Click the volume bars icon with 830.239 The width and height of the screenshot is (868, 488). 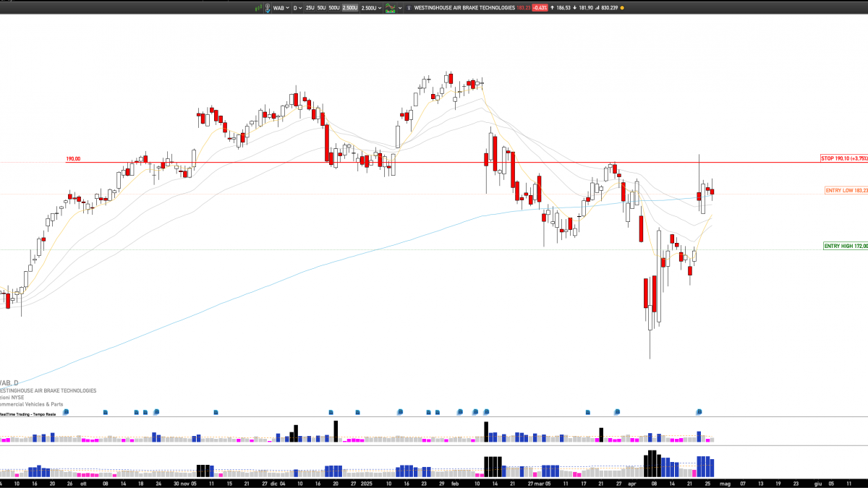pyautogui.click(x=607, y=7)
